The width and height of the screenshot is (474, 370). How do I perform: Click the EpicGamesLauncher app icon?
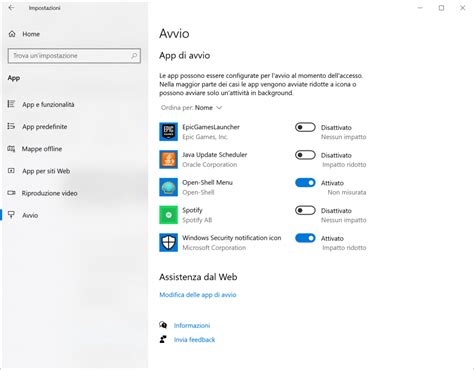(168, 132)
